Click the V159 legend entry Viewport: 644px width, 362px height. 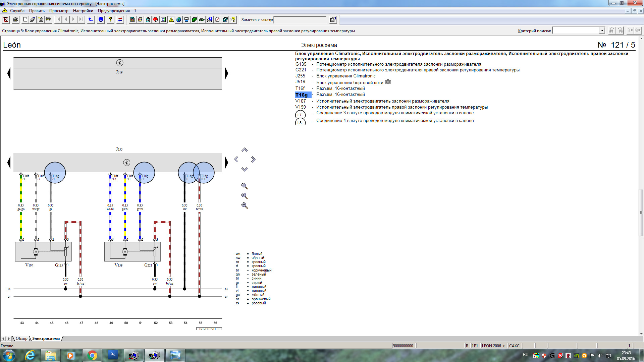pos(301,107)
